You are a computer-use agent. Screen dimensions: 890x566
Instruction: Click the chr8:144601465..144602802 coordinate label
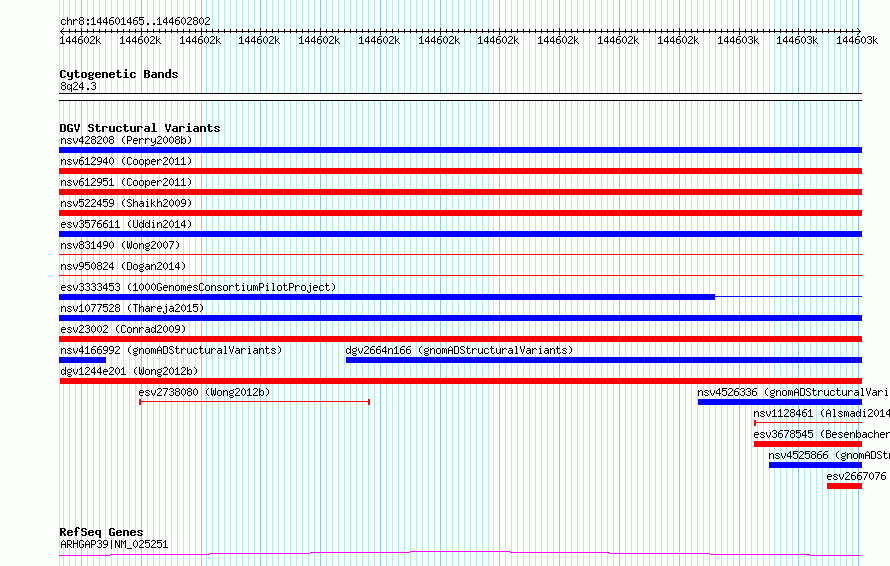[x=135, y=21]
